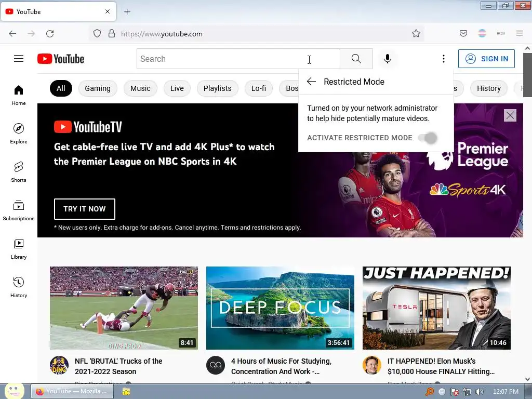Open the tray search magnifier icon

430,392
